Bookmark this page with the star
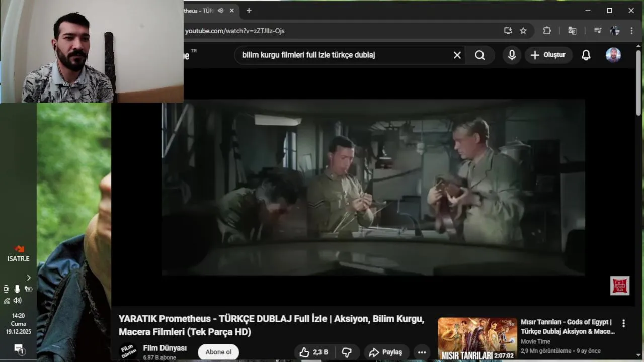Screen dimensions: 644x362 [523, 31]
